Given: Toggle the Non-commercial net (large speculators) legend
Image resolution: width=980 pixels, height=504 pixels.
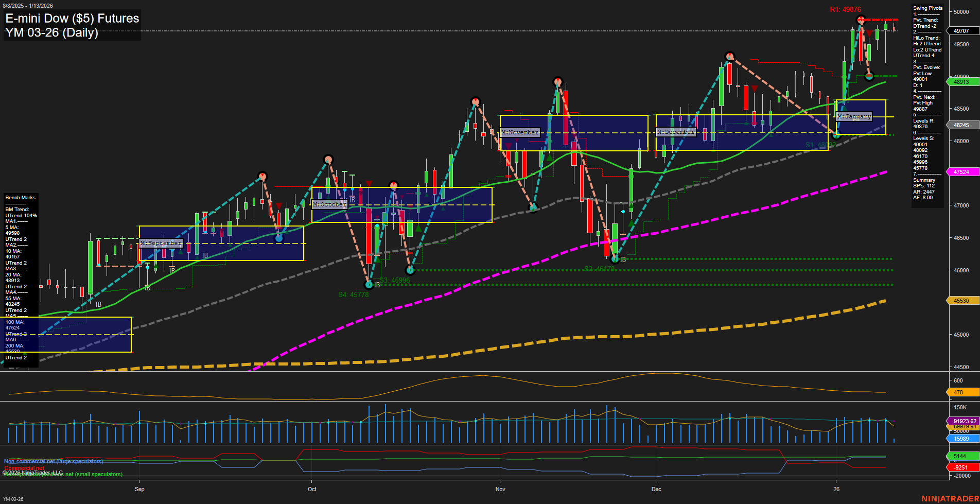Looking at the screenshot, I should pos(54,462).
